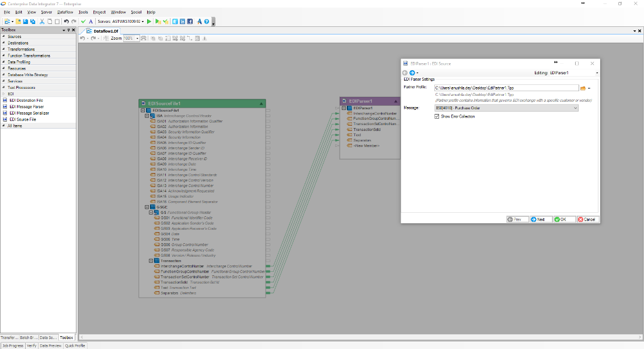Switch to the Data Preview tab
644x349 pixels.
[51, 345]
